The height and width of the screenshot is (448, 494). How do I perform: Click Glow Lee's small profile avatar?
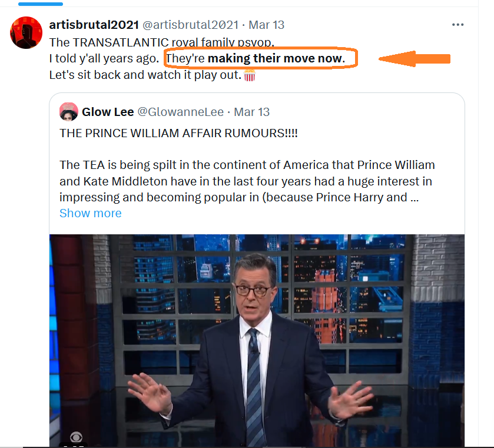(x=69, y=111)
